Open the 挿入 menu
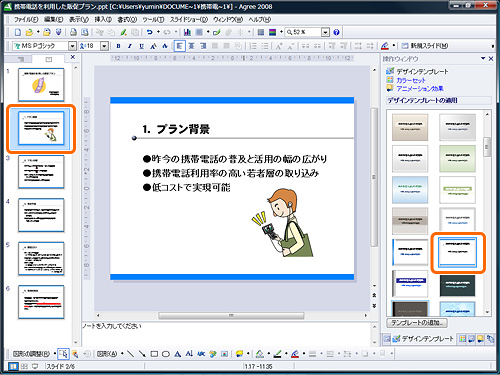500x375 pixels. point(103,19)
